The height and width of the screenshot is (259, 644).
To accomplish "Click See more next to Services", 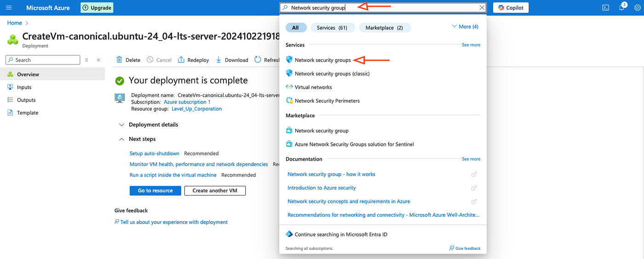I will [471, 45].
